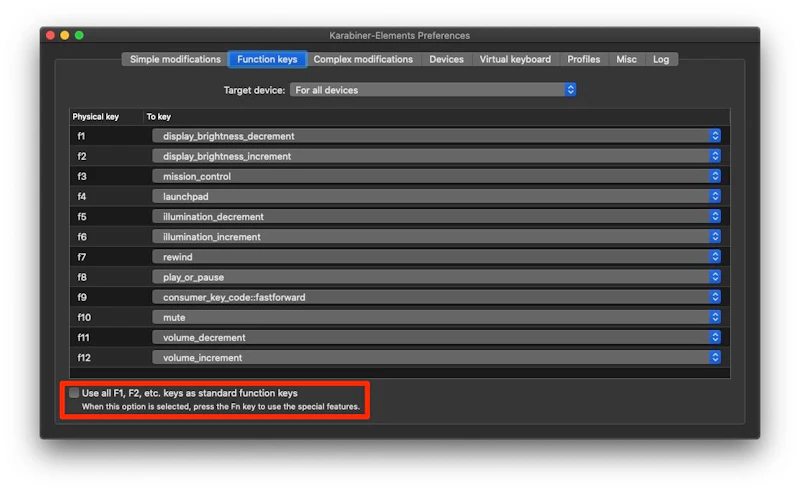
Task: Open the f6 illumination_increment dropdown
Action: pos(436,237)
